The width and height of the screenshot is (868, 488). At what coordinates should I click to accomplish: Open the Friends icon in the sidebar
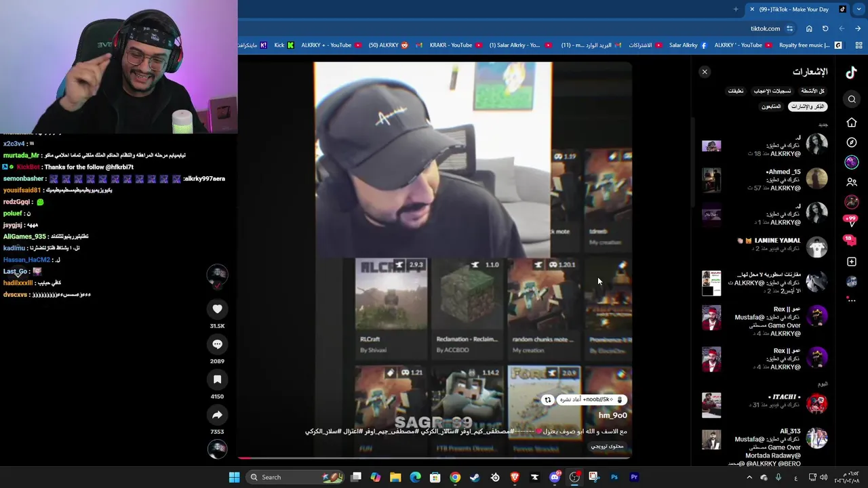point(852,182)
